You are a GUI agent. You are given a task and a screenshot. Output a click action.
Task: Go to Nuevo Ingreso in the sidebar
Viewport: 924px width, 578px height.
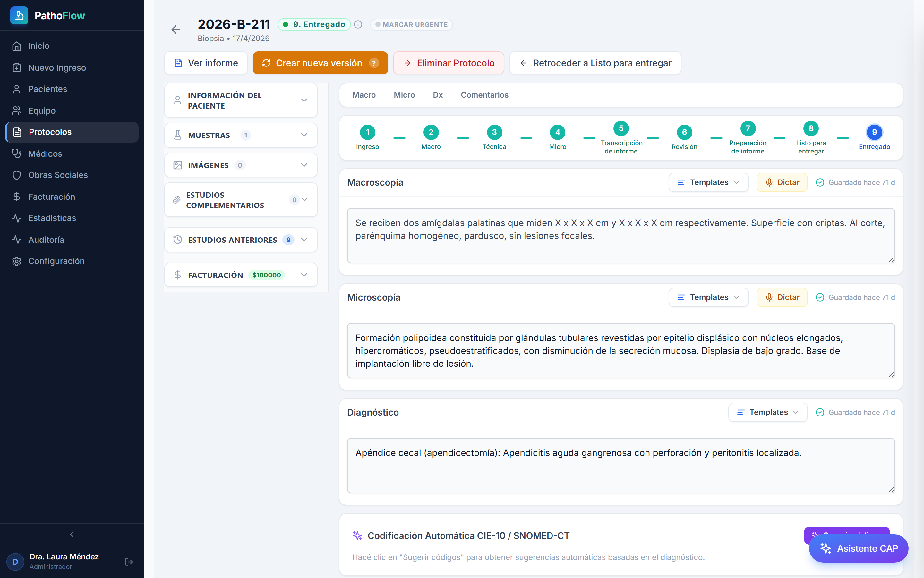pos(72,68)
